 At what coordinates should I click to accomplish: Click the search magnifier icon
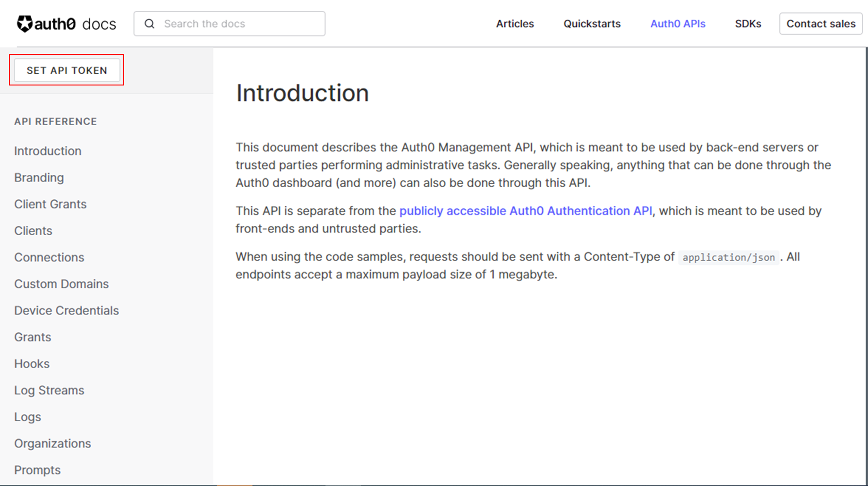pos(150,24)
